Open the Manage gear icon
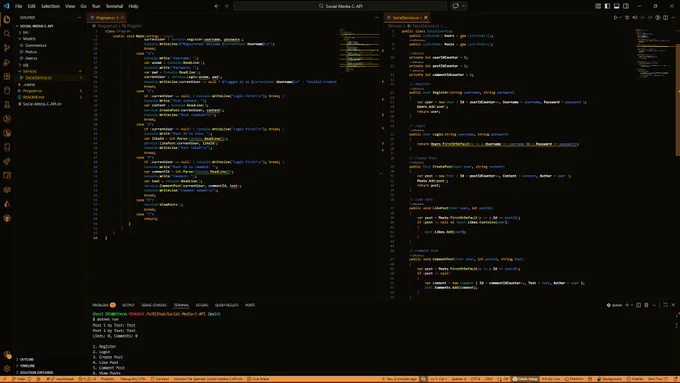This screenshot has width=680, height=383. pos(7,369)
